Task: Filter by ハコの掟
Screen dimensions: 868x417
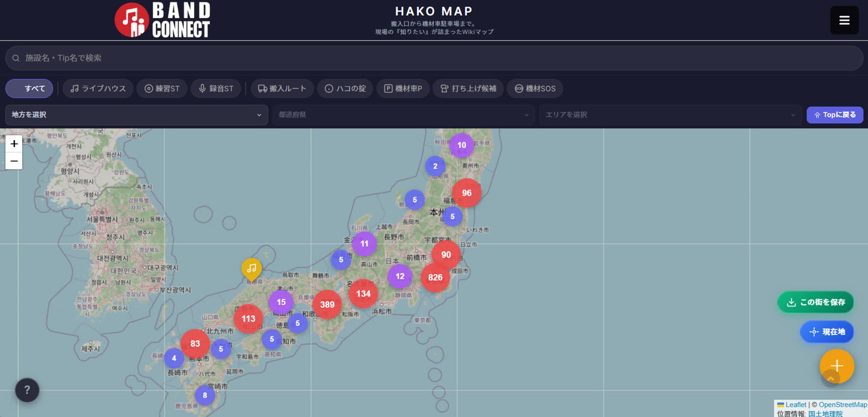Action: (x=345, y=89)
